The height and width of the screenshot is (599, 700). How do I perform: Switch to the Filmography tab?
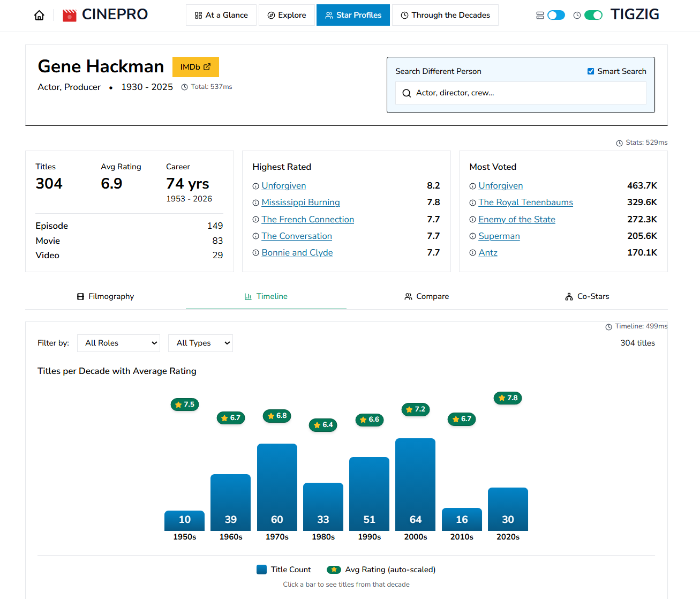(x=106, y=297)
